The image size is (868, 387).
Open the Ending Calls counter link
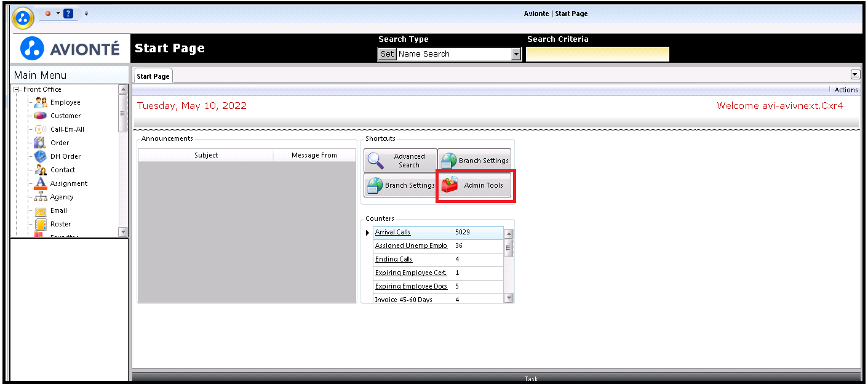394,259
